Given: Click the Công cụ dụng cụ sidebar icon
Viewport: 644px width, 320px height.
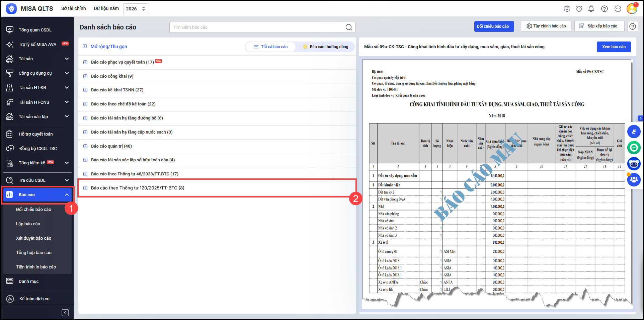Looking at the screenshot, I should click(x=10, y=73).
